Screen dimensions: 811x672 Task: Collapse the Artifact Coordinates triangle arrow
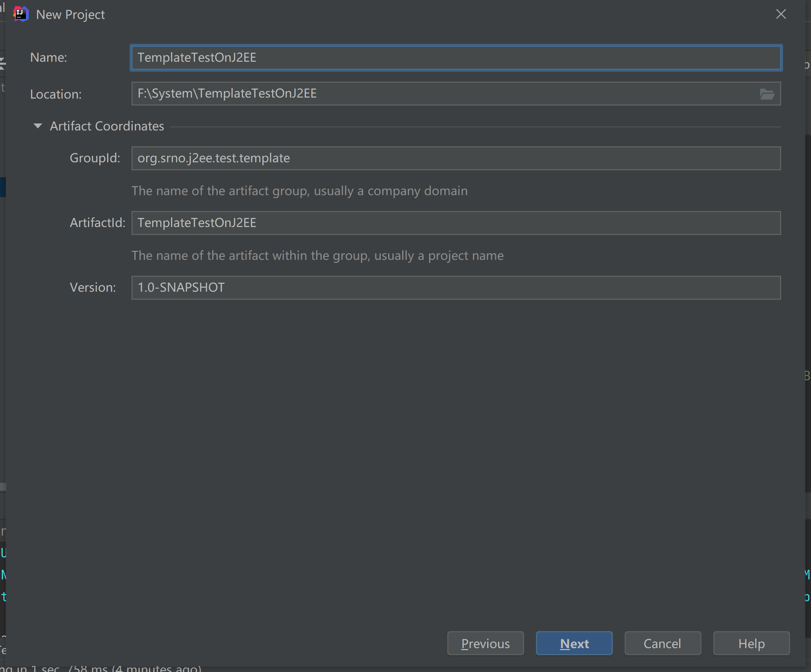click(38, 126)
